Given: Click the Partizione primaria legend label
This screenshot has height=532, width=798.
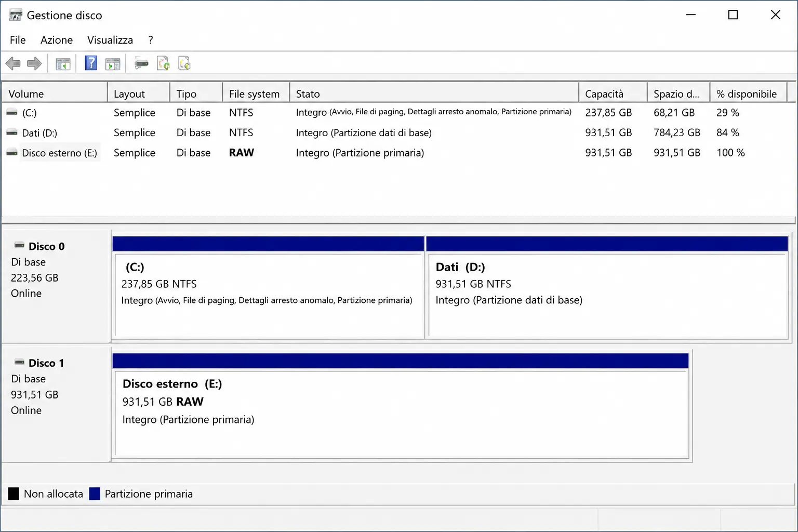Looking at the screenshot, I should coord(149,494).
